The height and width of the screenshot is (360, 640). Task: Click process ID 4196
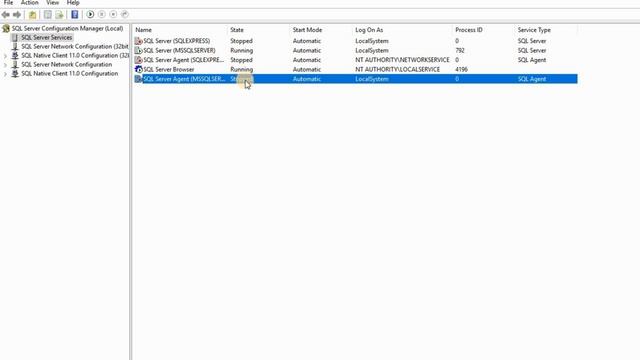pos(461,69)
